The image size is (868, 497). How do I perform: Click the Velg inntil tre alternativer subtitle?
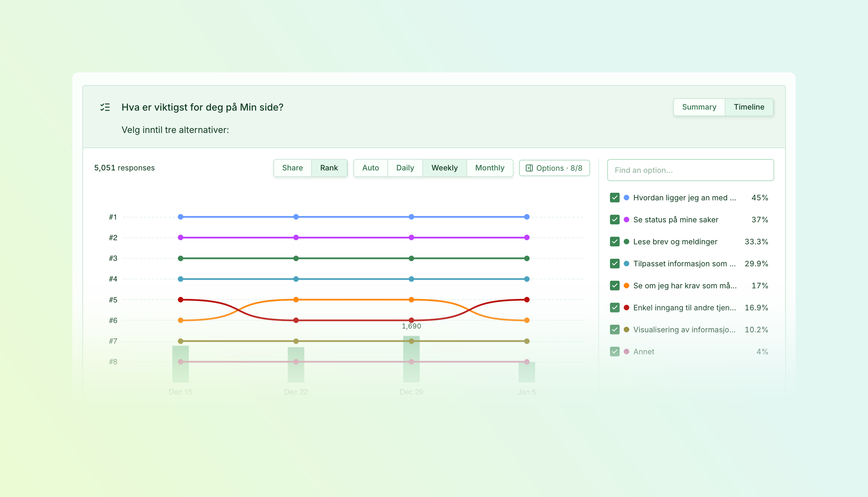(x=175, y=130)
